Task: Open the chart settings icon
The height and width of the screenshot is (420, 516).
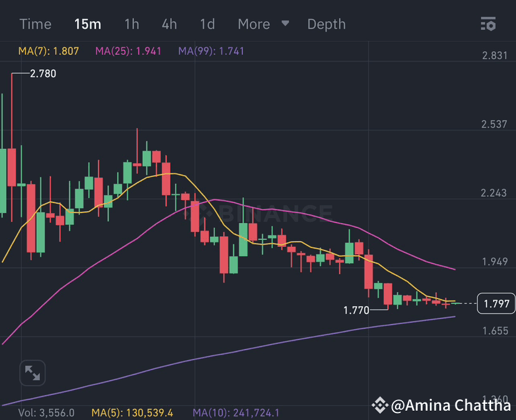Action: tap(489, 24)
